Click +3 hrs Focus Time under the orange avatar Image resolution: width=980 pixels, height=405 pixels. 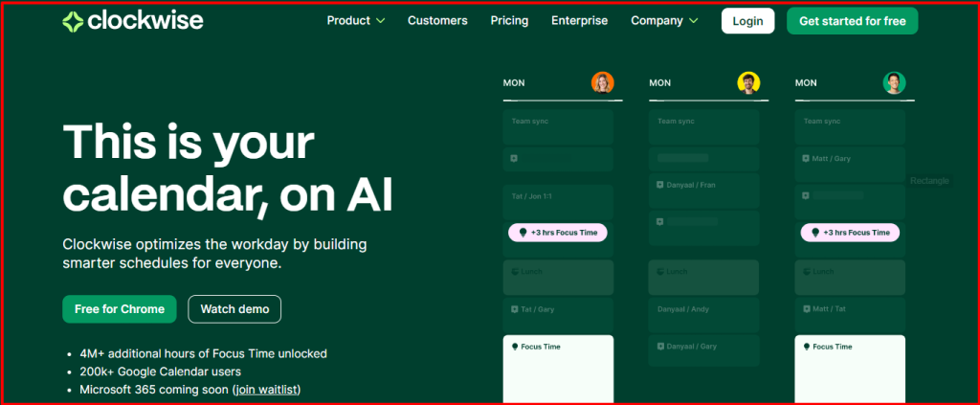click(x=558, y=233)
